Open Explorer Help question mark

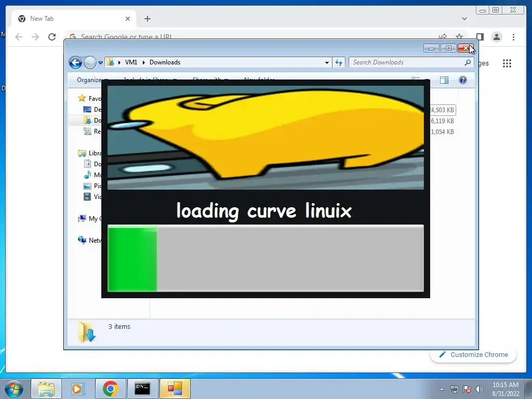tap(463, 80)
